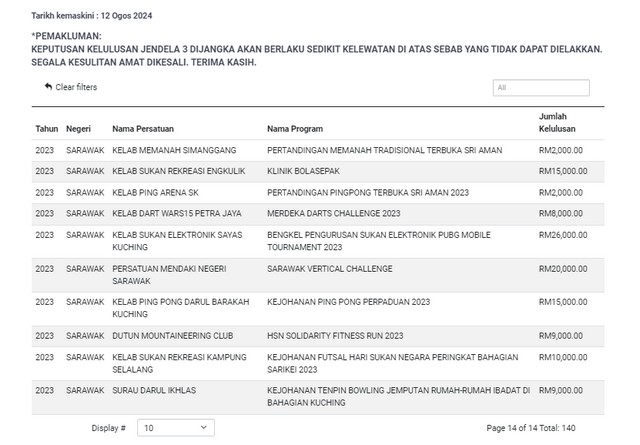The image size is (640, 445).
Task: Click the RM26,000.00 amount cell
Action: (x=563, y=234)
